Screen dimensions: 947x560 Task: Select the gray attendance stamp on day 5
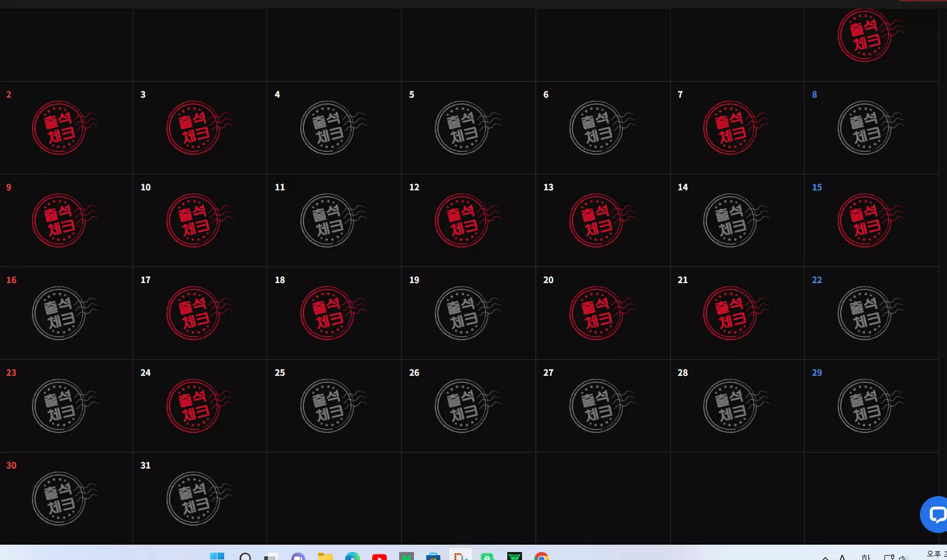[x=467, y=128]
